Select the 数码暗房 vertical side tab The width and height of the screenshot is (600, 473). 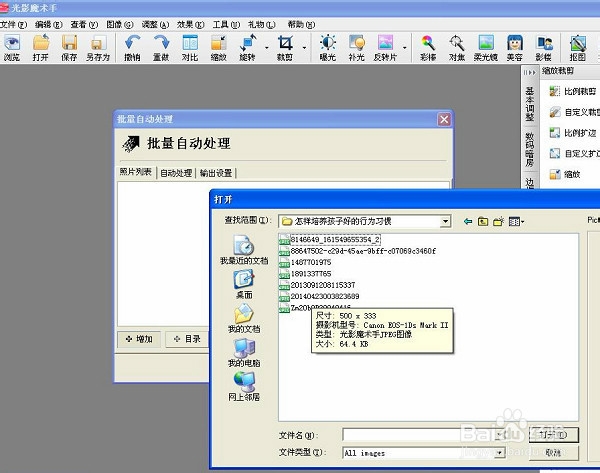pyautogui.click(x=530, y=149)
